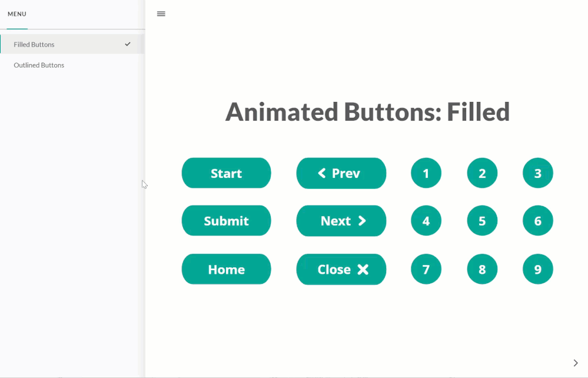Go to next slide using arrow
Image resolution: width=588 pixels, height=378 pixels.
pos(575,363)
